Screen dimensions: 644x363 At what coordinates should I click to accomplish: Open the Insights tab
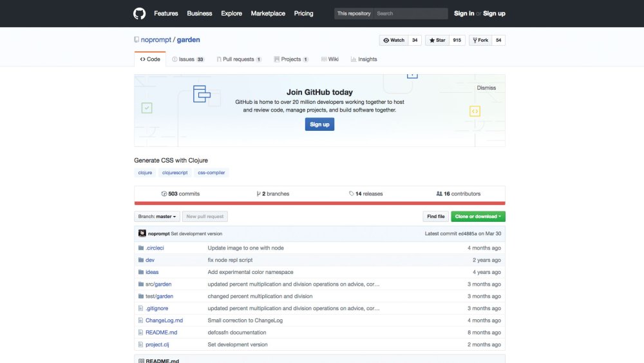tap(364, 59)
